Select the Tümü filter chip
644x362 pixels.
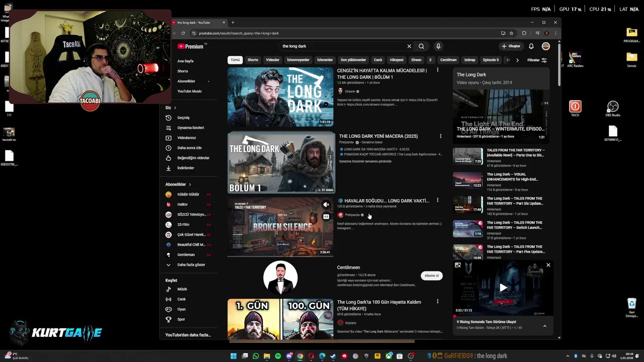pyautogui.click(x=235, y=60)
